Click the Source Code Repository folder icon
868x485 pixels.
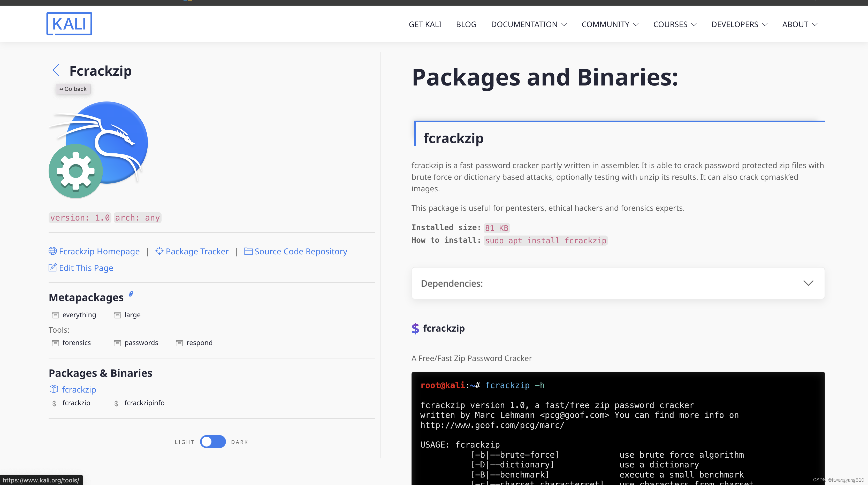[x=248, y=251]
